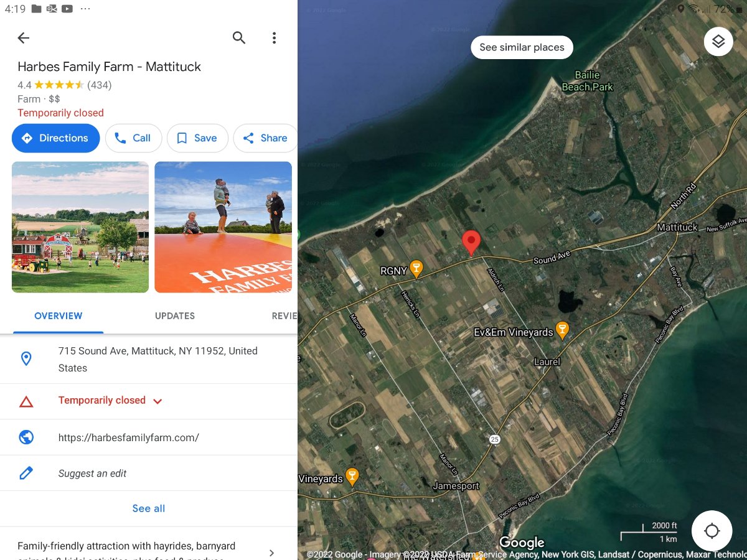This screenshot has width=747, height=560.
Task: Switch to the Reviews tab
Action: (x=284, y=316)
